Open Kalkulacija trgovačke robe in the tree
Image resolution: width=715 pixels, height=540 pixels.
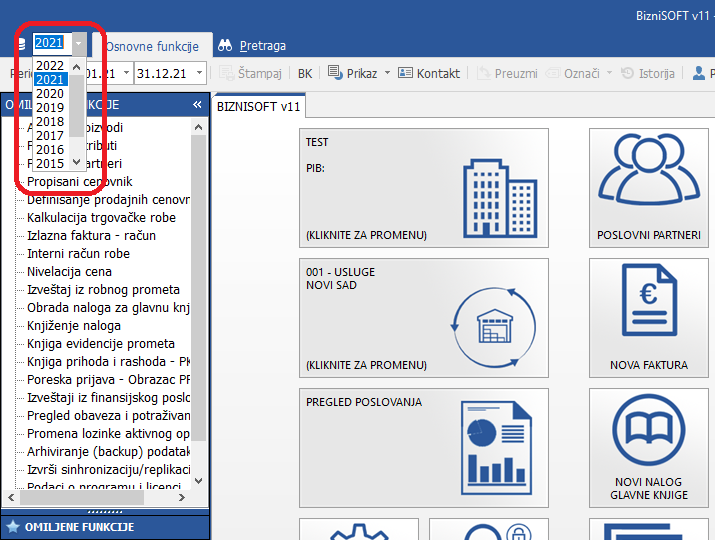[100, 217]
